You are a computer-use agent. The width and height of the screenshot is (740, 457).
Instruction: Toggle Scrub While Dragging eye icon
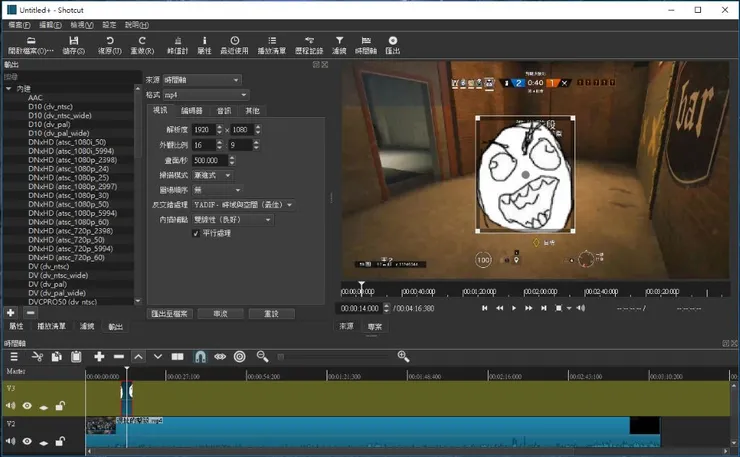pos(220,357)
